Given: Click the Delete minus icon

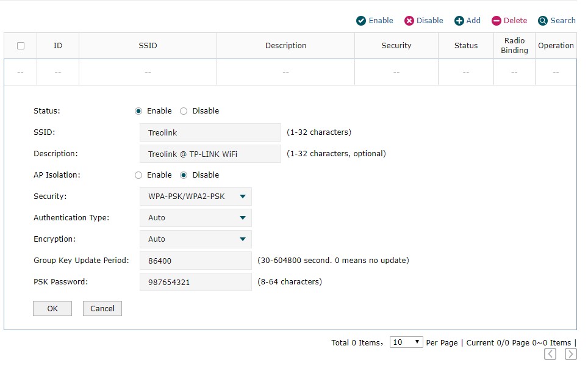Looking at the screenshot, I should (497, 21).
